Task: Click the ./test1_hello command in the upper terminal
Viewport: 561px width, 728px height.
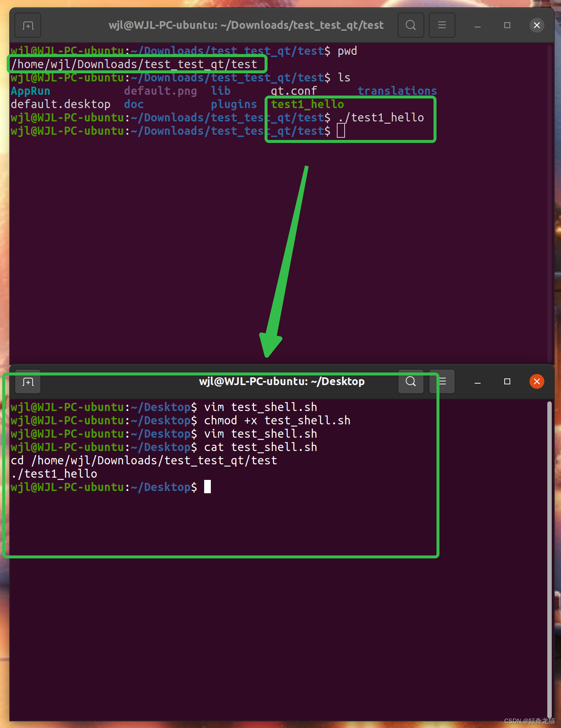Action: [381, 118]
